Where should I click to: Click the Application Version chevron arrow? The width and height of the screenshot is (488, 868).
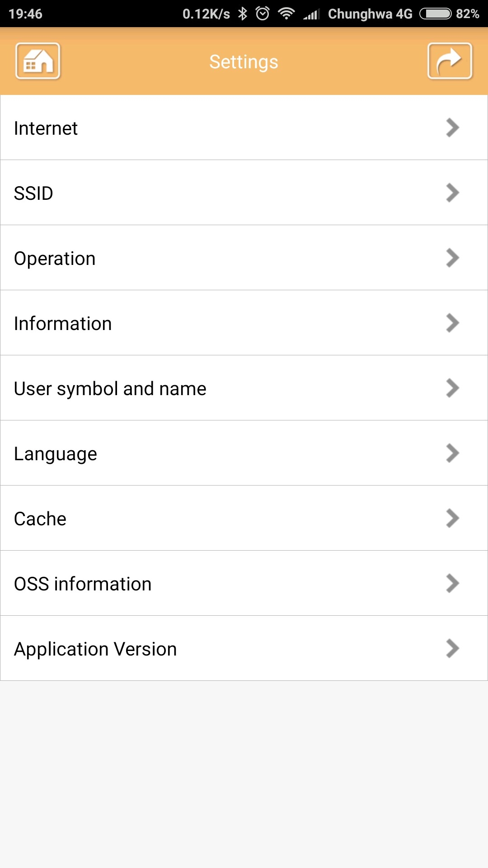[x=452, y=648]
